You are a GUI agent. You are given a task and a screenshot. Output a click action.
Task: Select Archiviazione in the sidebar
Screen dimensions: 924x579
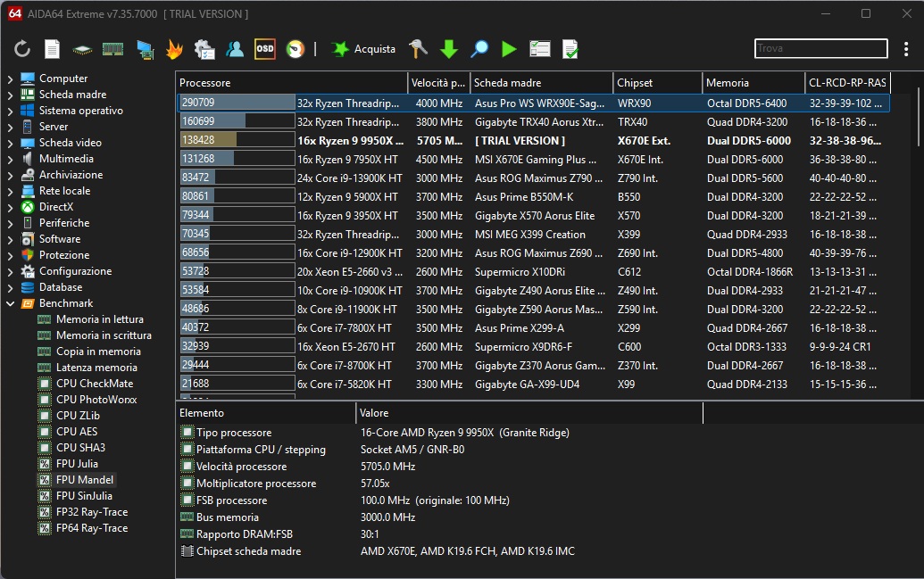tap(71, 175)
